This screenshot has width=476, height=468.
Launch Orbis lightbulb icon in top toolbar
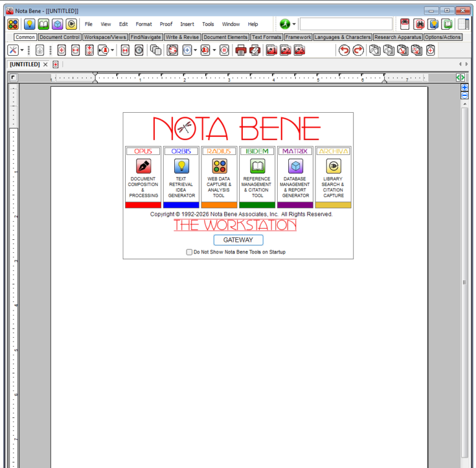point(30,24)
